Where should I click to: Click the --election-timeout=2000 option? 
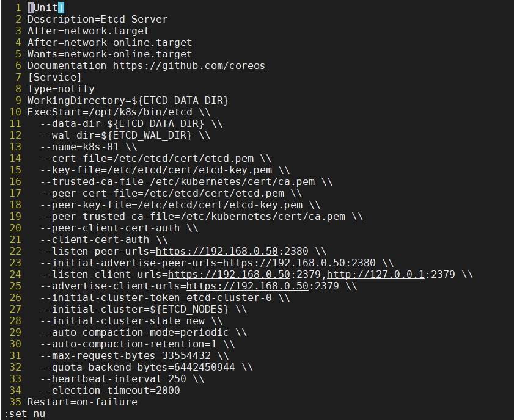point(110,390)
